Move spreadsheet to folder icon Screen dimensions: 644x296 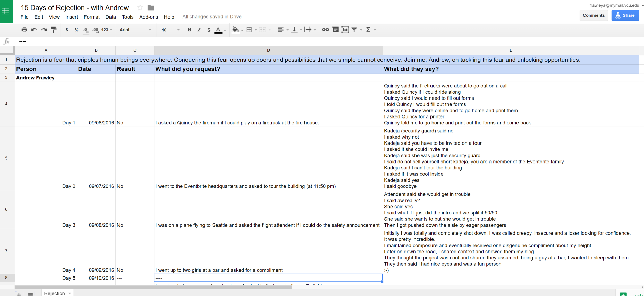(151, 8)
